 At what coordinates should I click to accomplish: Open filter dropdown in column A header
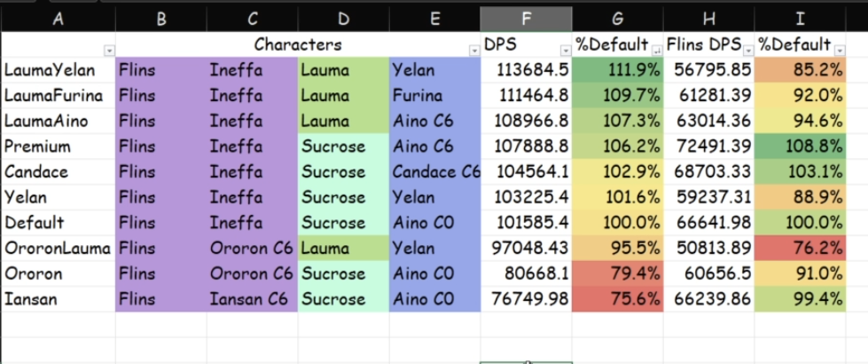click(109, 51)
